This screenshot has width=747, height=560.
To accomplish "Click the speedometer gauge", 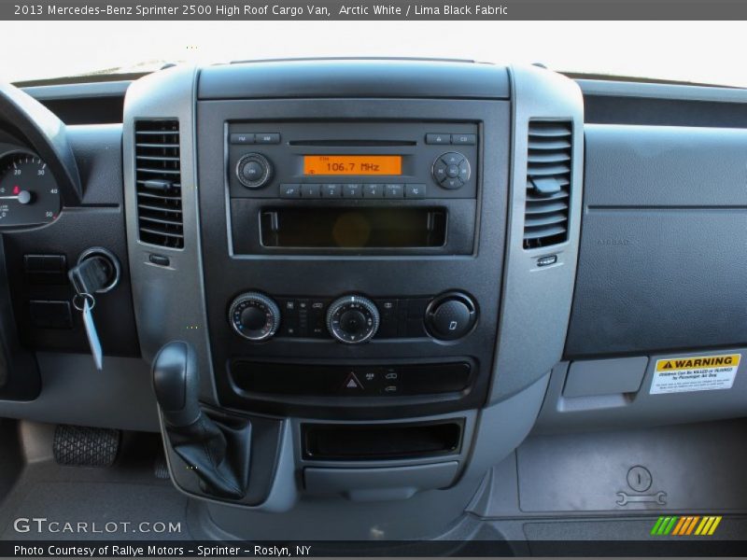I will [x=28, y=190].
